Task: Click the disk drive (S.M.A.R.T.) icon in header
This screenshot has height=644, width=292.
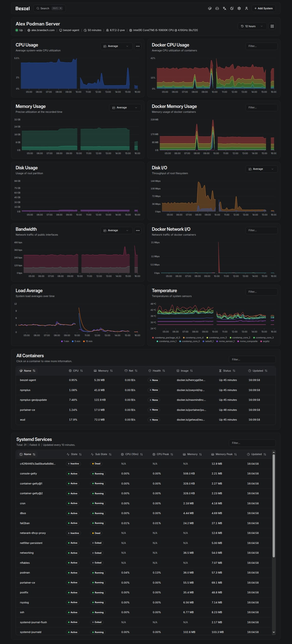Action: [217, 9]
